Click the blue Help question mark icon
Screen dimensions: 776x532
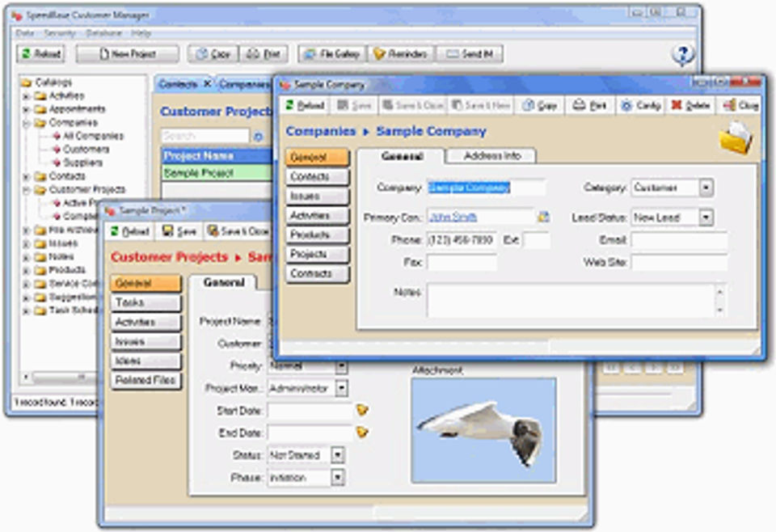683,54
